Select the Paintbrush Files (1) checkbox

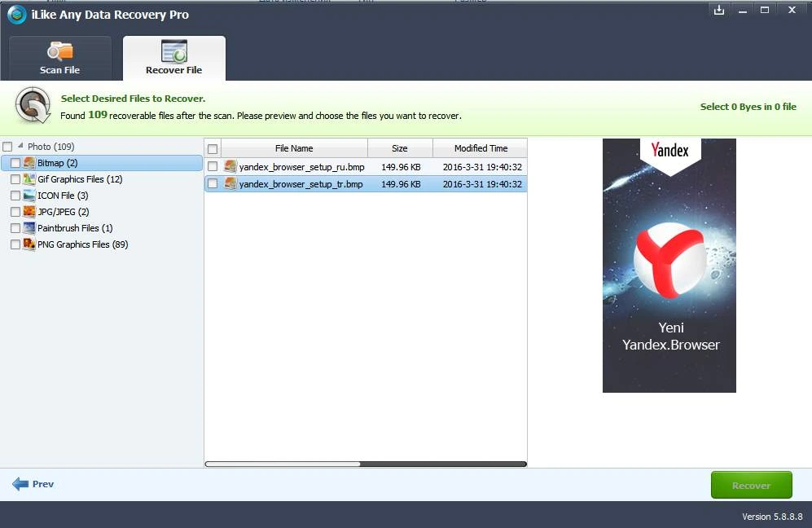[15, 228]
